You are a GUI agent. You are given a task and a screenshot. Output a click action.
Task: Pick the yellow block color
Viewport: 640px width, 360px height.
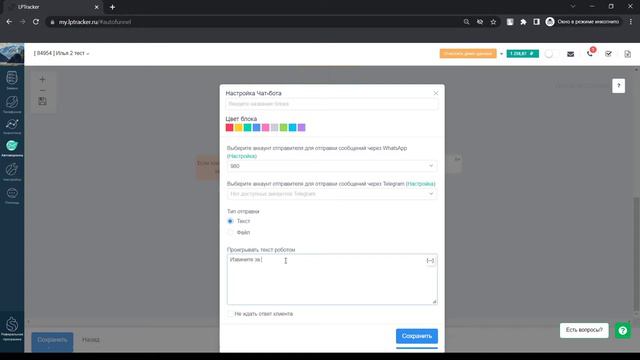[x=238, y=128]
